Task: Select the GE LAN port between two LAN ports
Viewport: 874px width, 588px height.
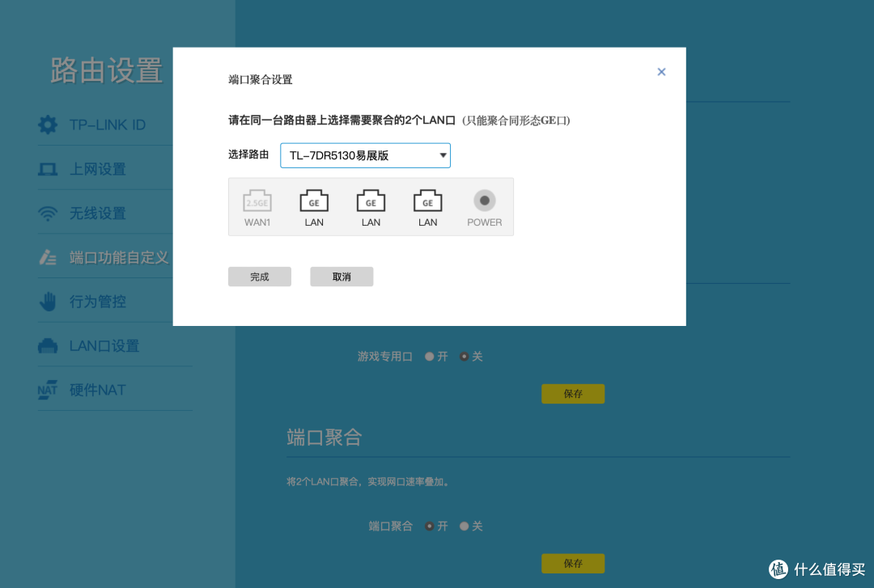Action: coord(371,201)
